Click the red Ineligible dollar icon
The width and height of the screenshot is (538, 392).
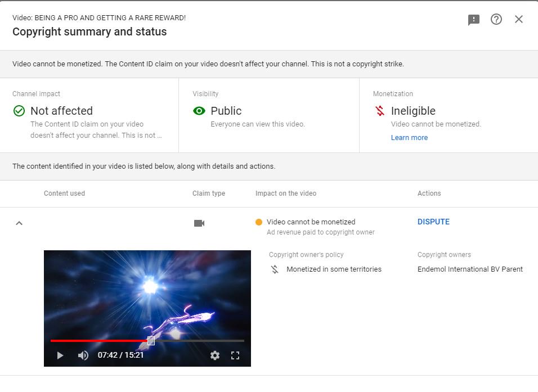[x=380, y=111]
